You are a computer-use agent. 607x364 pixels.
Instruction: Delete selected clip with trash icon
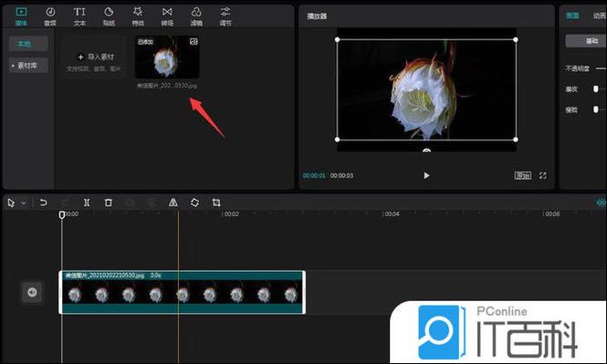[x=109, y=203]
